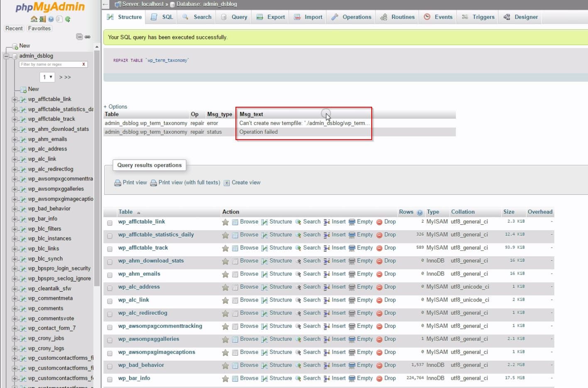Expand the + Options link above results
Viewport: 588px width, 388px height.
coord(115,107)
